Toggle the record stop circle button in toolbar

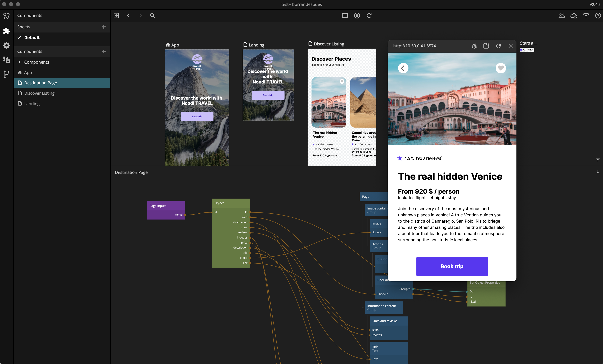click(x=357, y=16)
